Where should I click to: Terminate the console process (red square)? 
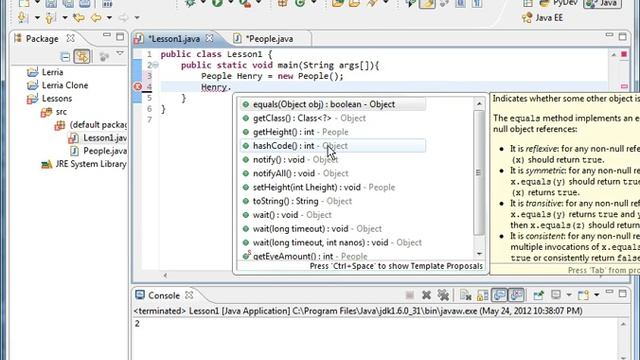pos(410,295)
